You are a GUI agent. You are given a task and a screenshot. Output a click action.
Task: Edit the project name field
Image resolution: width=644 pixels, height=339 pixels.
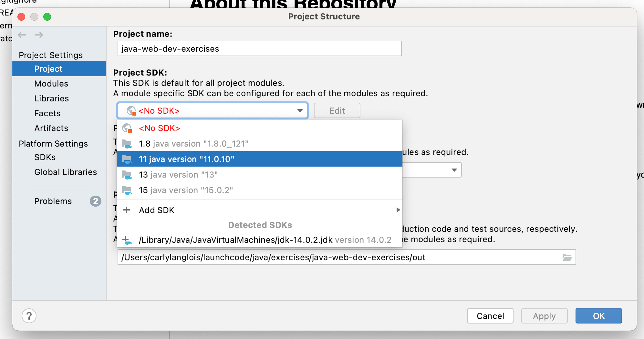pos(259,48)
